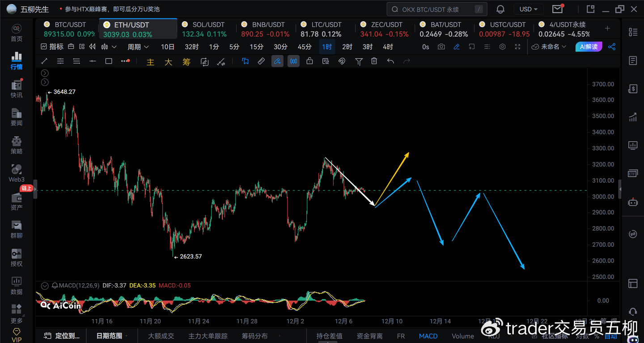The height and width of the screenshot is (343, 644).
Task: Toggle MACD indicator in bottom bar
Action: click(428, 336)
